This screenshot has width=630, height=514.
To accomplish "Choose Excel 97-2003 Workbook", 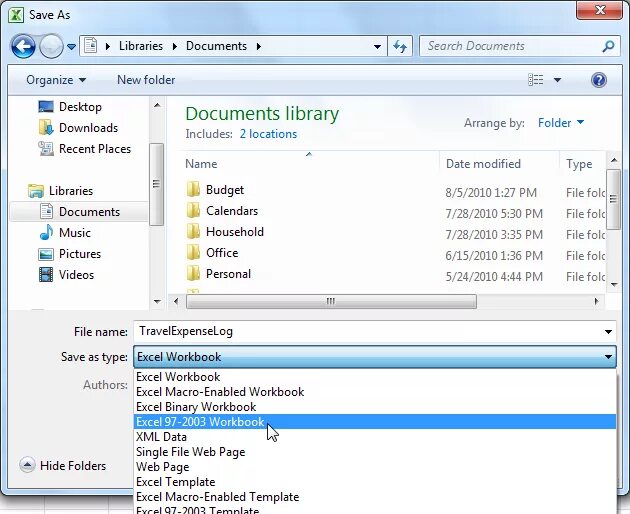I will 374,422.
